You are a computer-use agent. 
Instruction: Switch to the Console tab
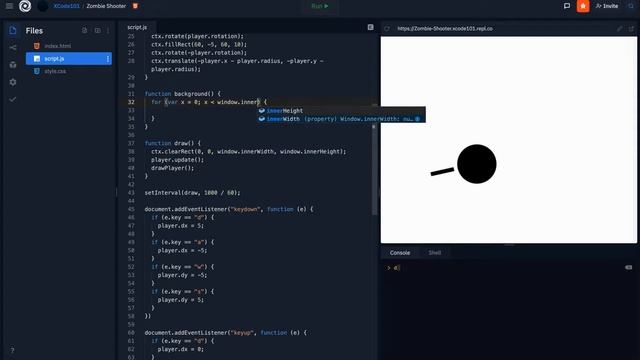pyautogui.click(x=400, y=253)
